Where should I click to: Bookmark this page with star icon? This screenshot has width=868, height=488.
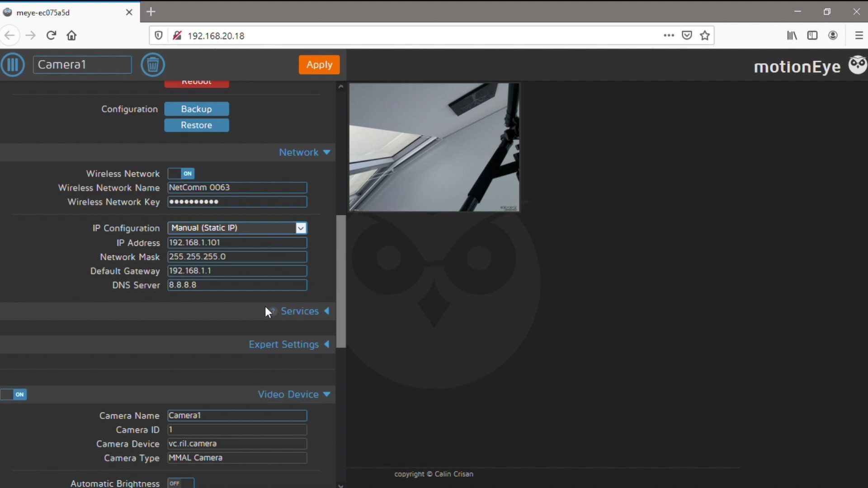coord(704,35)
